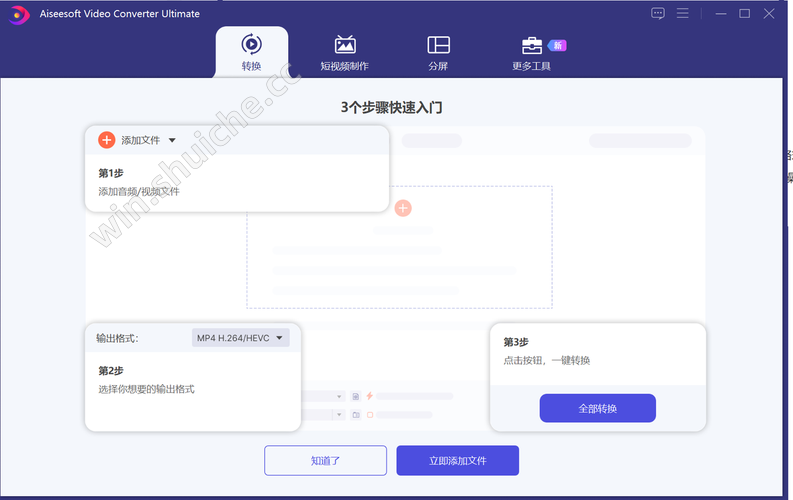Minimize the Aiseesoft window
Image resolution: width=793 pixels, height=500 pixels.
click(x=721, y=14)
